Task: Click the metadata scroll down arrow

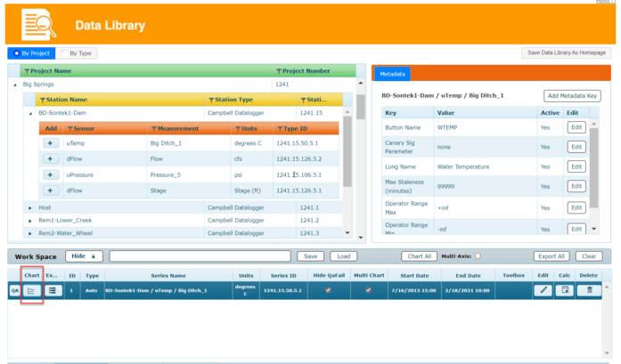Action: [593, 229]
